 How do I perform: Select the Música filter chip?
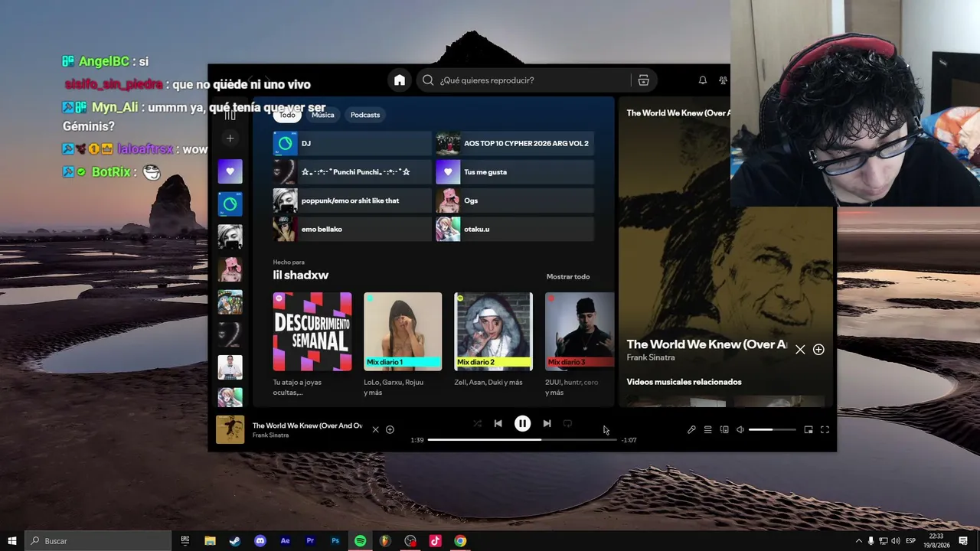click(x=323, y=115)
